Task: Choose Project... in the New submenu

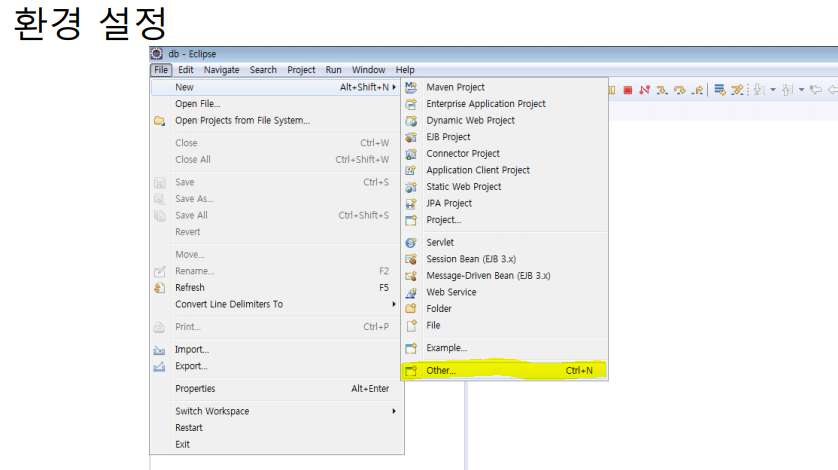Action: coord(504,220)
